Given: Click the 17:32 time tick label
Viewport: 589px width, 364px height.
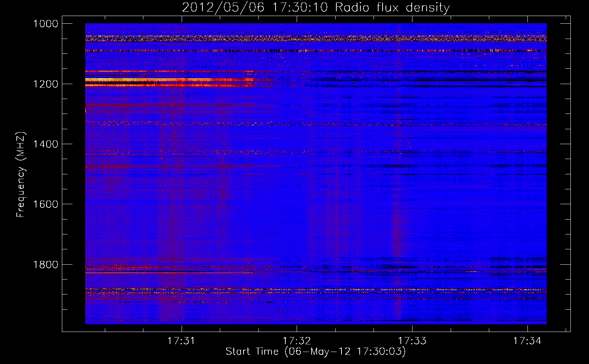Looking at the screenshot, I should pyautogui.click(x=297, y=341).
